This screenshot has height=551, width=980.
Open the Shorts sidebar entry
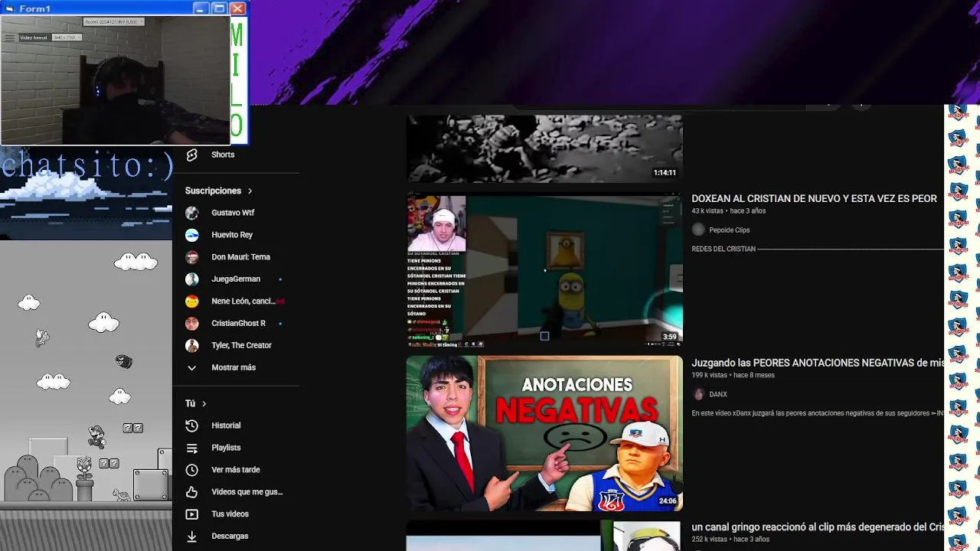click(222, 155)
